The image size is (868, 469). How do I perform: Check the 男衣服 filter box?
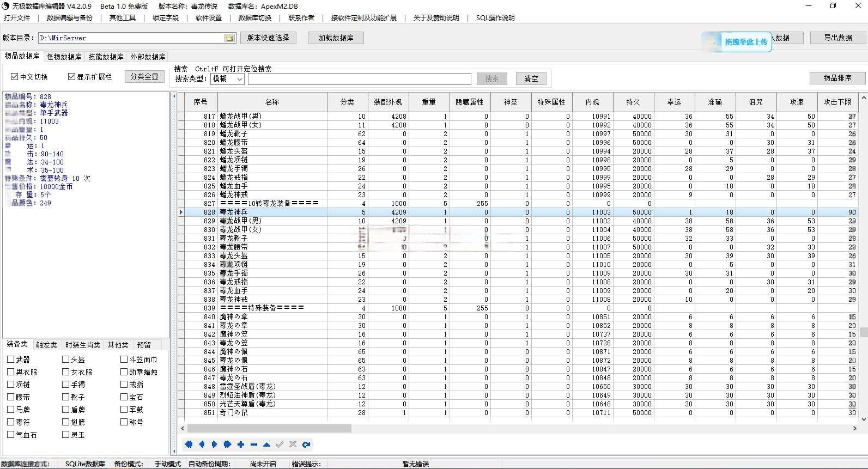pyautogui.click(x=10, y=372)
